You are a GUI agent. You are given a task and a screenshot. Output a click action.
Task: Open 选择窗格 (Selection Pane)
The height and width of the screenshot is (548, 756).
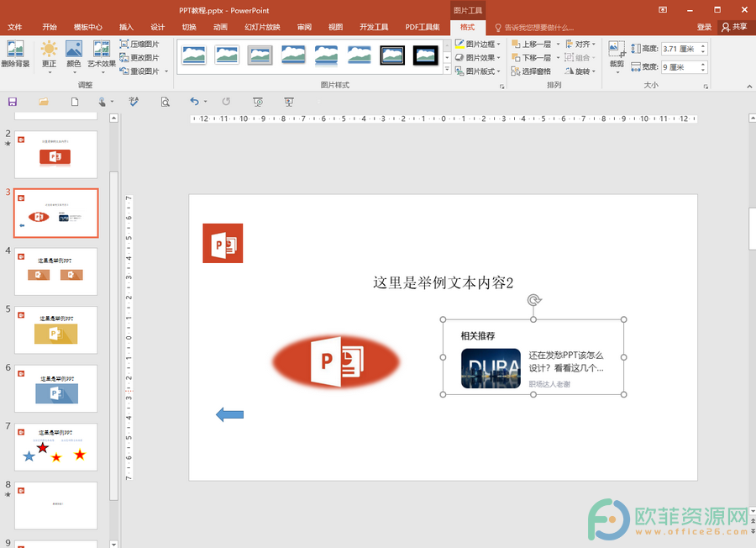531,71
